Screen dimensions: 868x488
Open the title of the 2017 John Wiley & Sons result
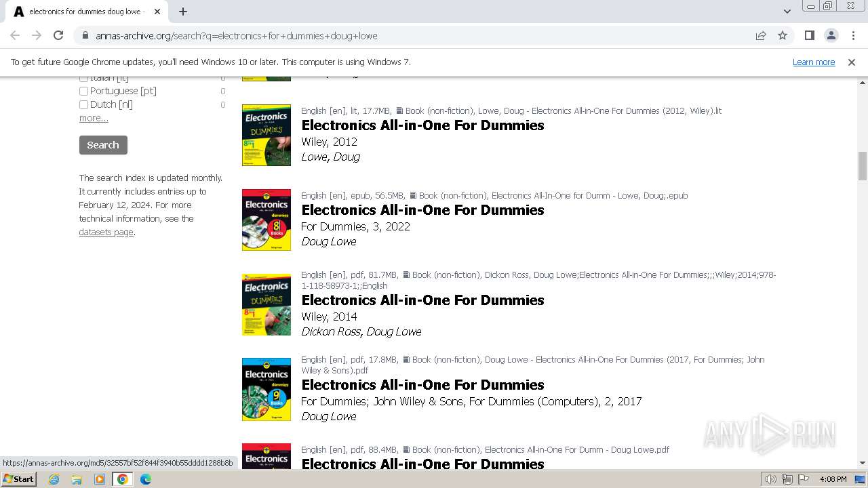(422, 385)
